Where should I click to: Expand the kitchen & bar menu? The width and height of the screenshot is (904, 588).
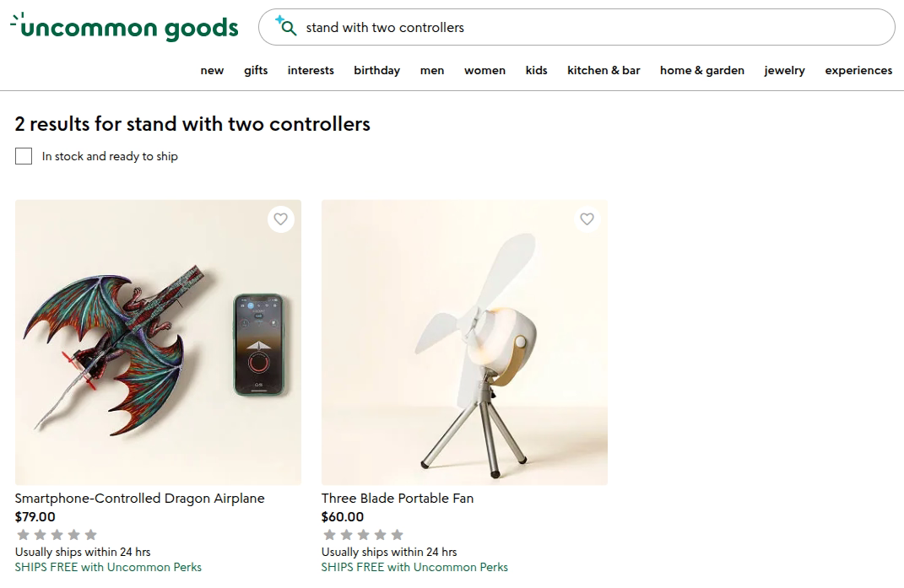pos(604,70)
